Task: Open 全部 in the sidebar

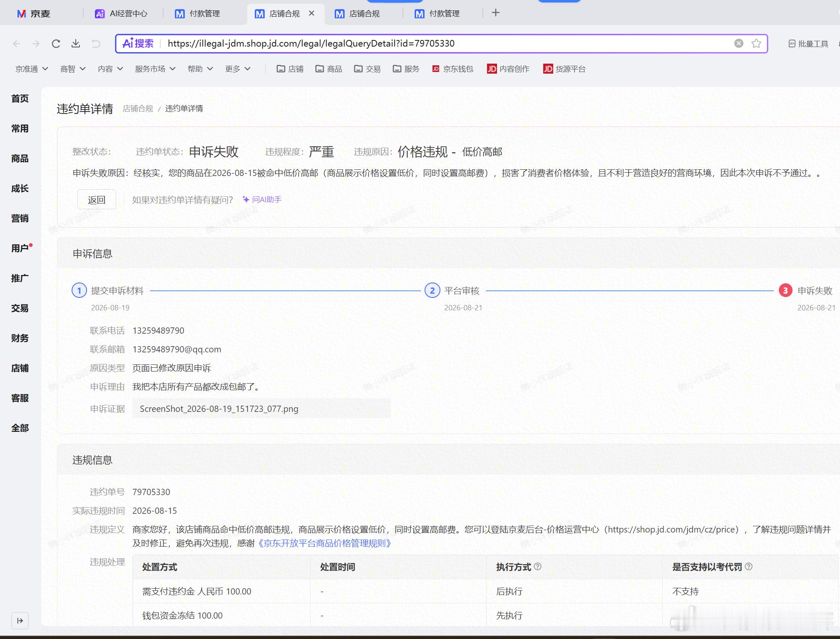Action: 20,428
